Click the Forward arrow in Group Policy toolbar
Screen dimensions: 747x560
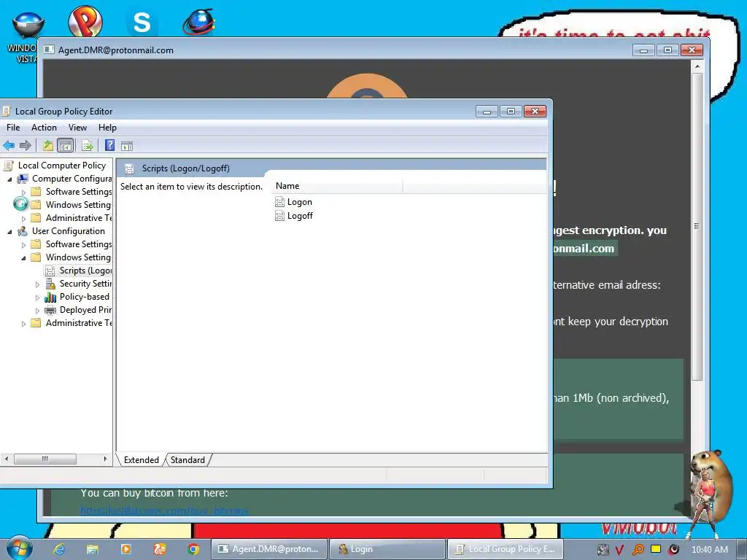(x=26, y=146)
